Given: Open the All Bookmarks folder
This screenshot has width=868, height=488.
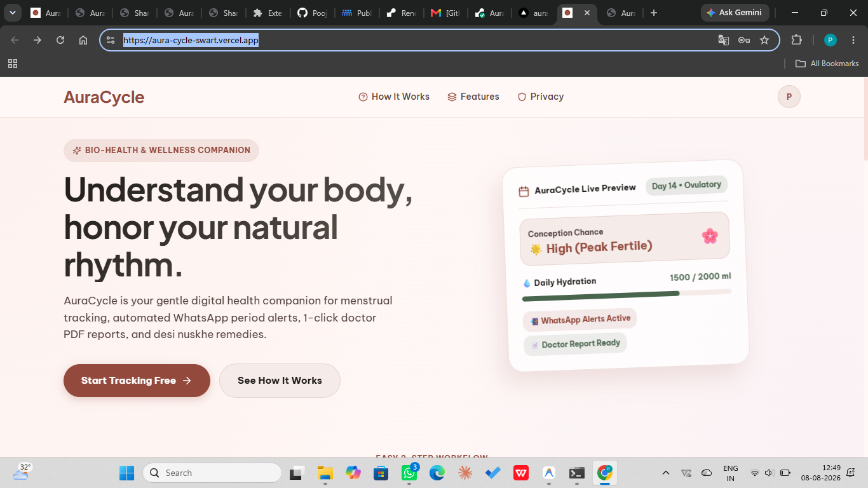Looking at the screenshot, I should 827,64.
